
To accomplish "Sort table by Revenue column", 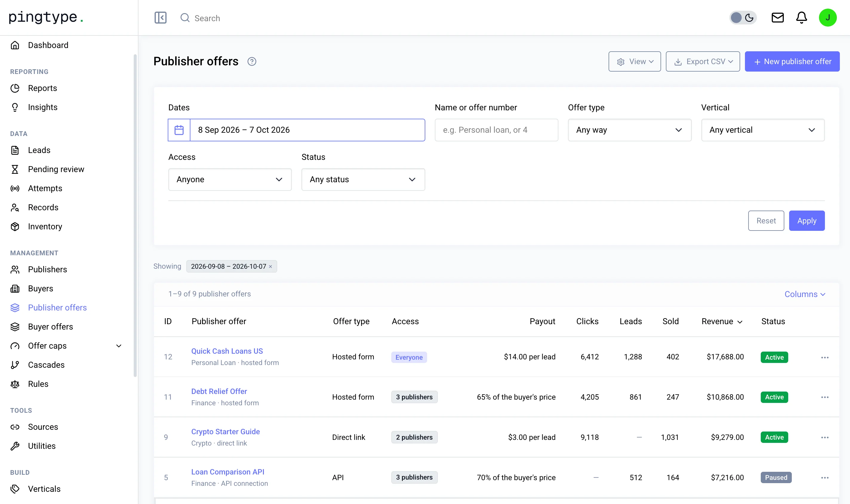I will 722,321.
